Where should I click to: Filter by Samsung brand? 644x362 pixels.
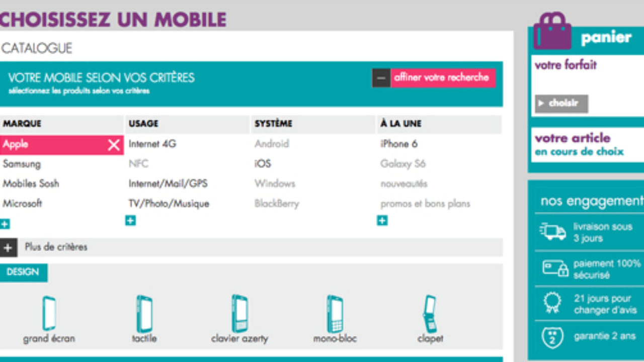click(x=22, y=164)
